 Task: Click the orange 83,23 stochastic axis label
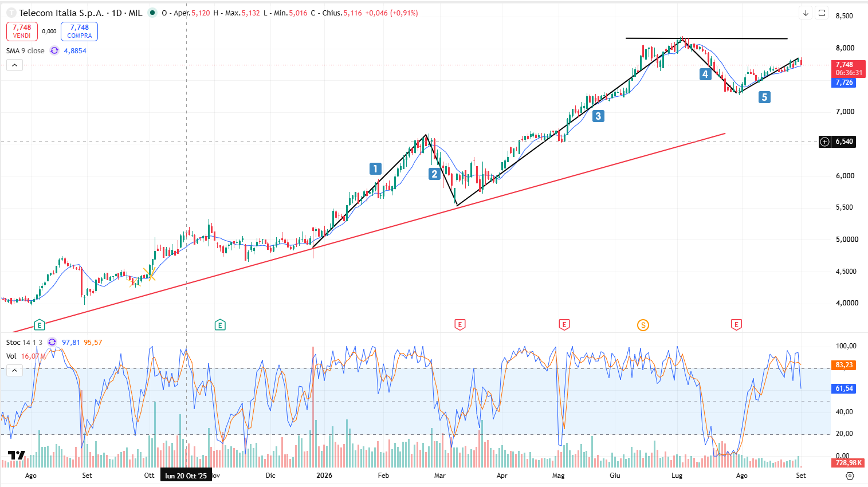coord(843,365)
